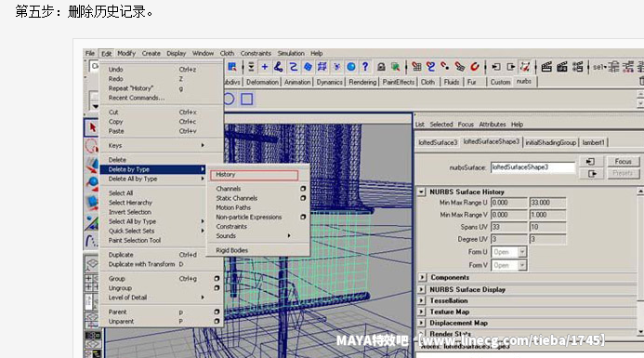This screenshot has width=644, height=358.
Task: Click the Presets button
Action: tap(623, 174)
